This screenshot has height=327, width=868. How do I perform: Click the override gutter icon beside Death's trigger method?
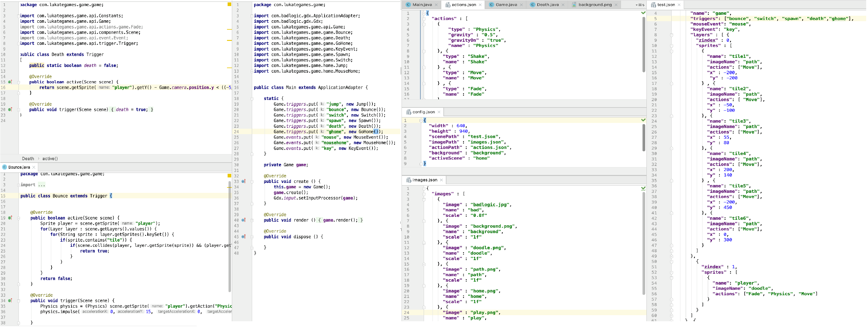click(10, 109)
